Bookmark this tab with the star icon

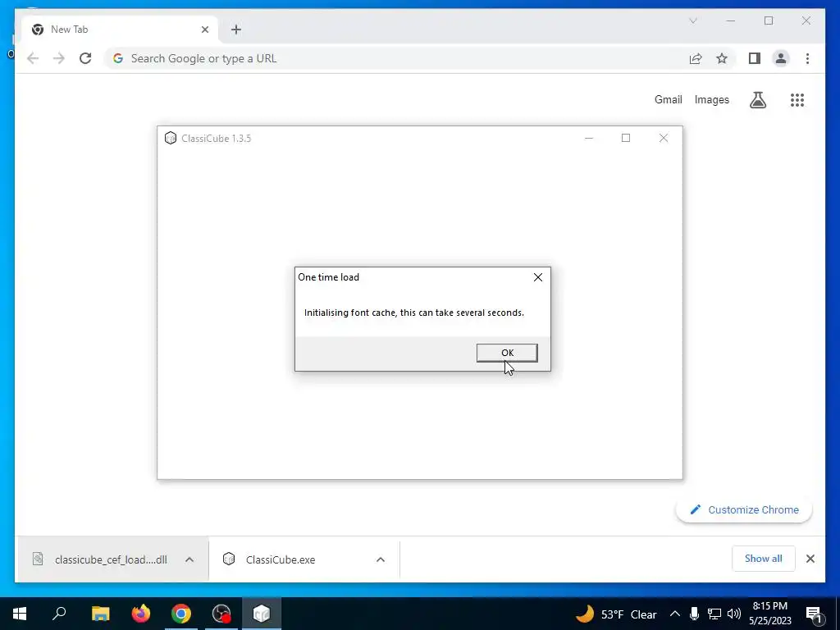tap(722, 58)
